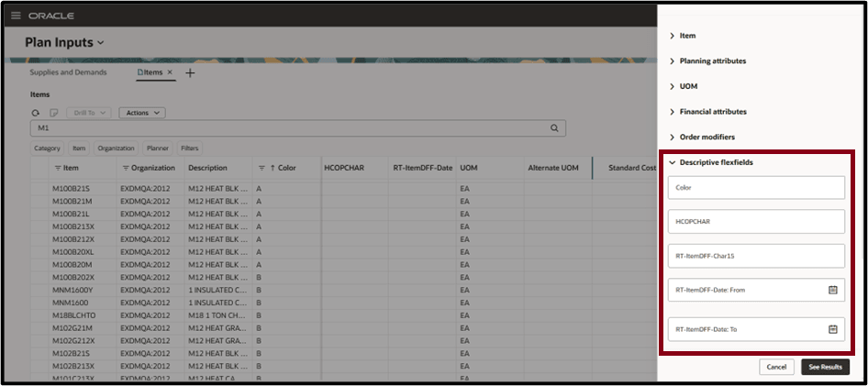Image resolution: width=868 pixels, height=386 pixels.
Task: Click the HCOPCHAR flexfield input
Action: pyautogui.click(x=756, y=221)
